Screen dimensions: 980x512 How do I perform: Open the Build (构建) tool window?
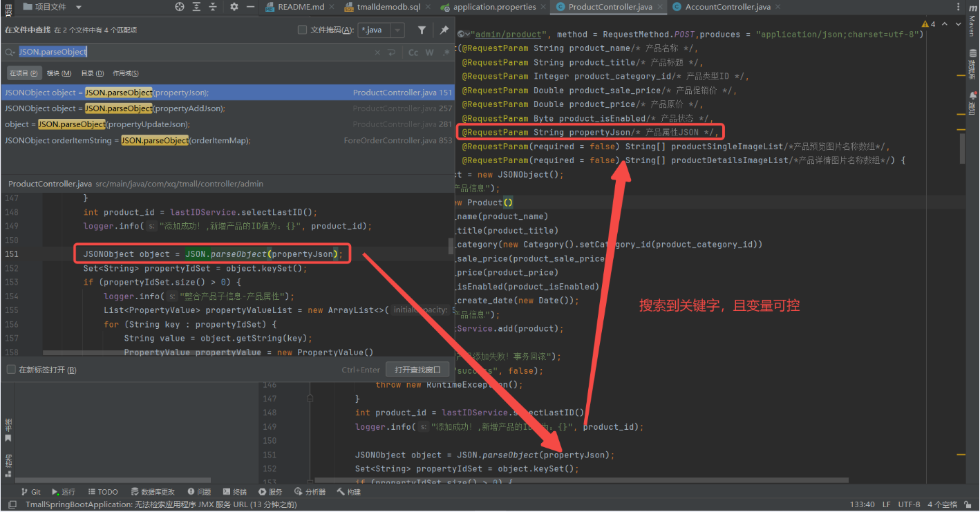pos(349,492)
